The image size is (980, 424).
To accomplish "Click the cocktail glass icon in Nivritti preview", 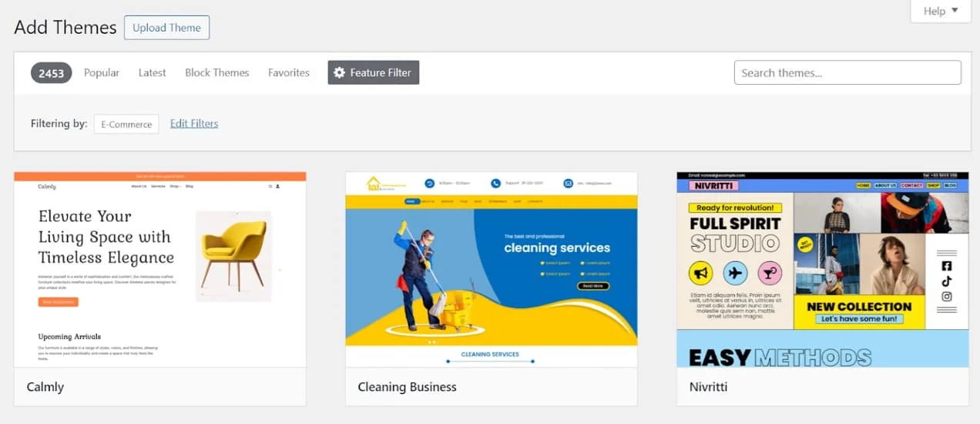I will (x=770, y=273).
